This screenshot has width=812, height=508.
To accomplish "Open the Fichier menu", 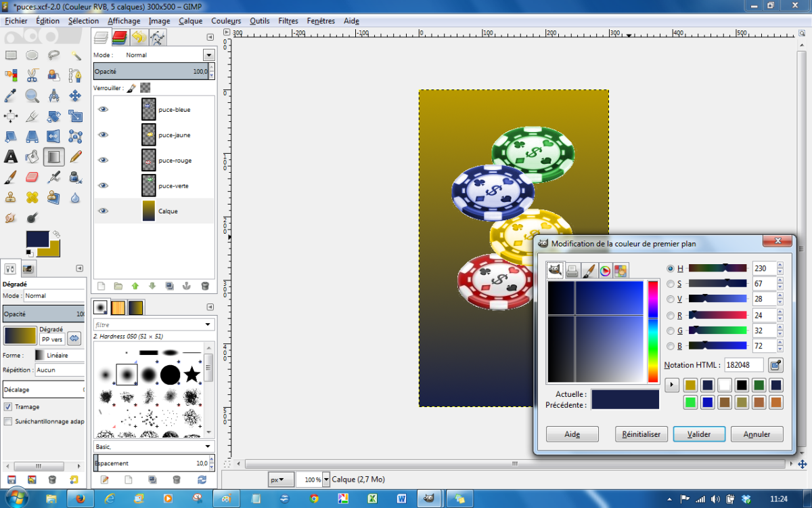I will click(16, 21).
